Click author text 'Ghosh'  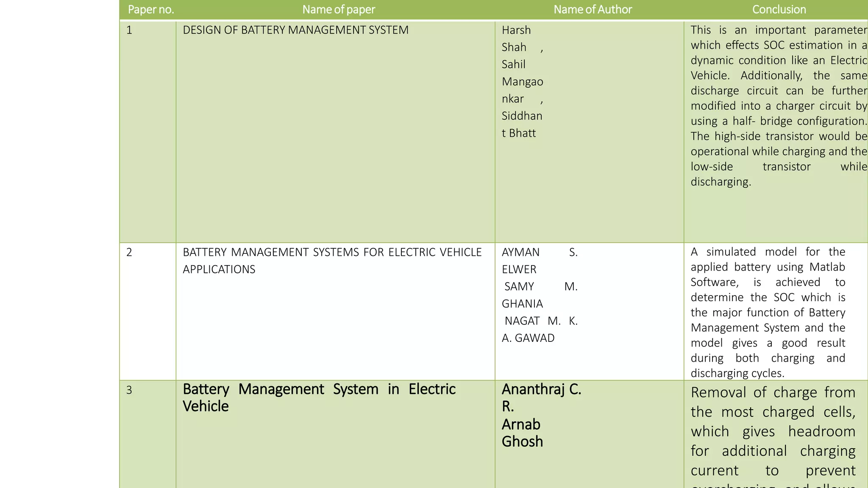tap(522, 442)
